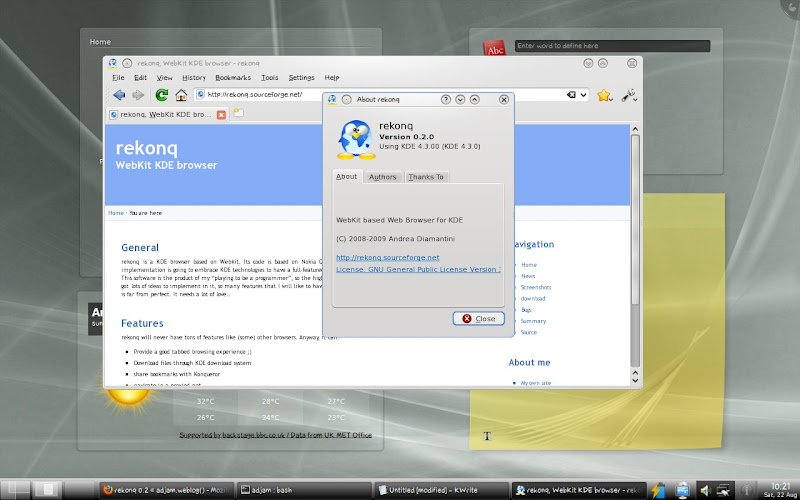Click the sun weather icon on desktop widget
This screenshot has height=500, width=800.
[x=128, y=395]
